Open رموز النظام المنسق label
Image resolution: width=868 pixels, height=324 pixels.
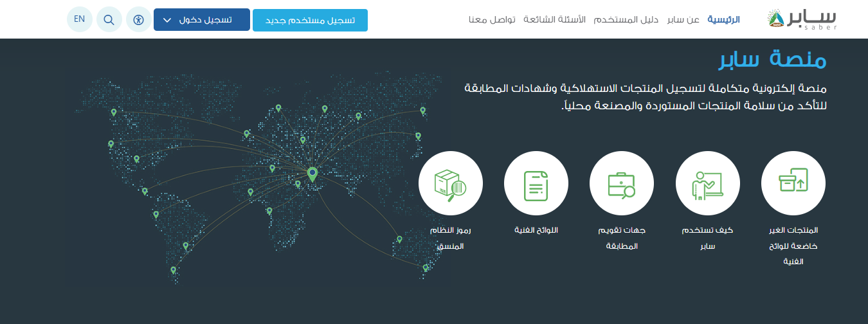pyautogui.click(x=451, y=238)
